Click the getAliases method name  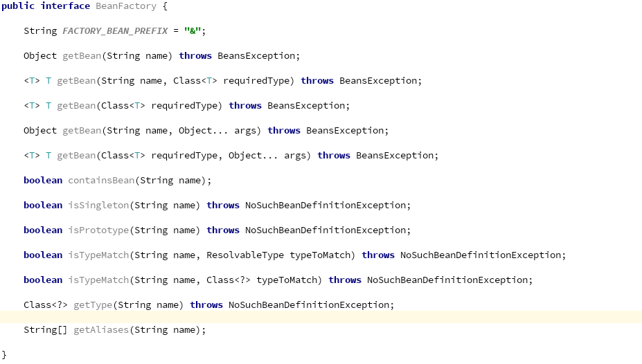101,331
